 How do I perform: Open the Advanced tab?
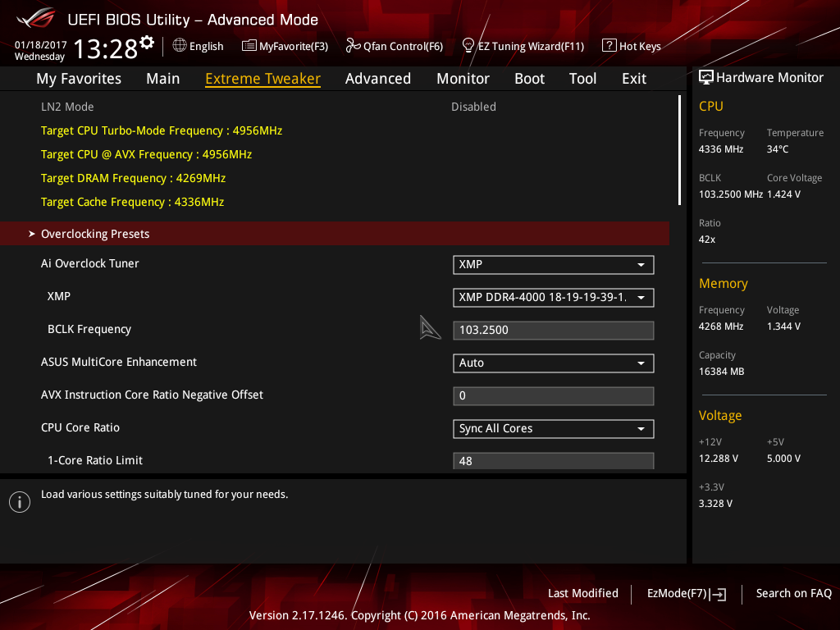[x=378, y=79]
